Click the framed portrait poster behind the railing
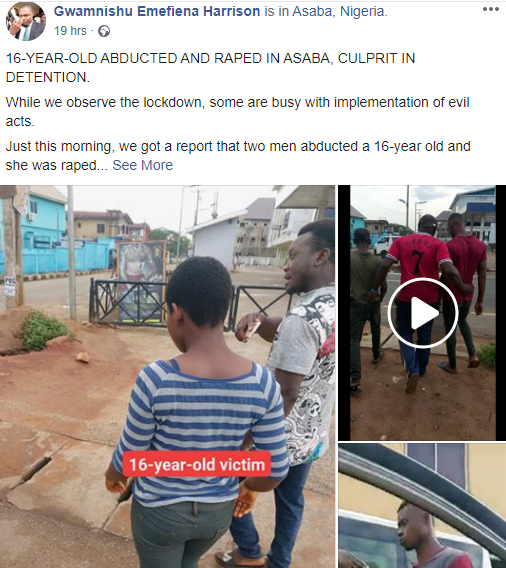506x568 pixels. (x=141, y=281)
